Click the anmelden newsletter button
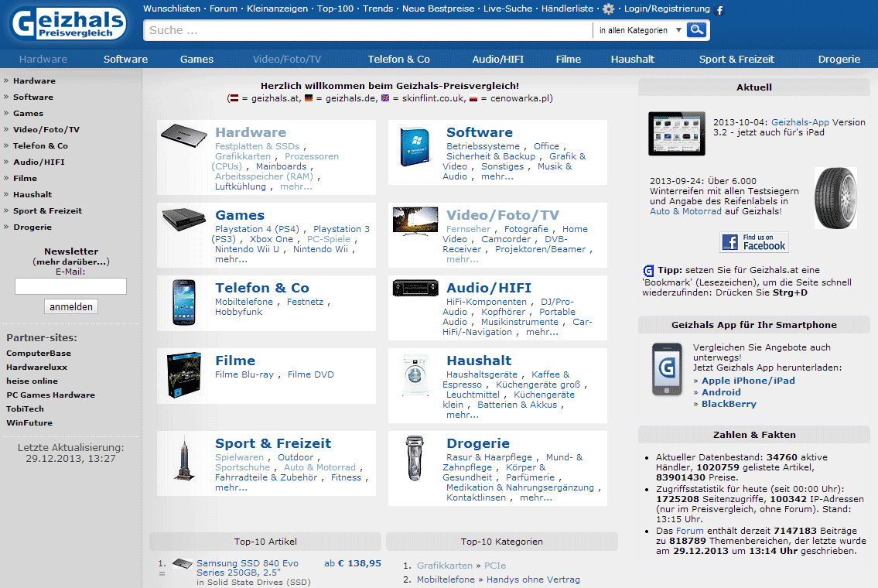 (71, 306)
